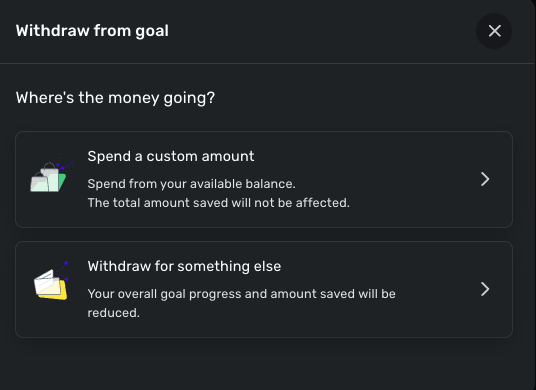Click the shopping bags icon
Image resolution: width=536 pixels, height=390 pixels.
click(50, 174)
